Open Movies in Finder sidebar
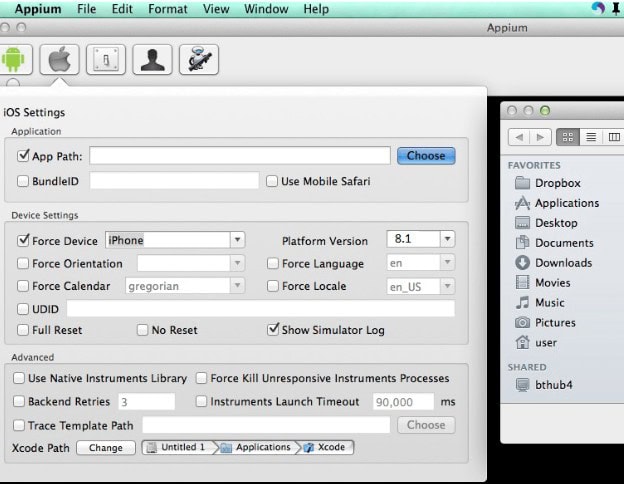The width and height of the screenshot is (624, 484). click(x=542, y=283)
